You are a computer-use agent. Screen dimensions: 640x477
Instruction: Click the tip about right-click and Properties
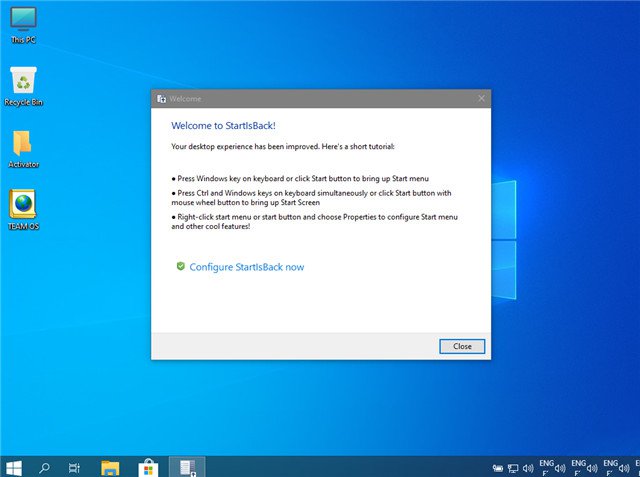314,221
